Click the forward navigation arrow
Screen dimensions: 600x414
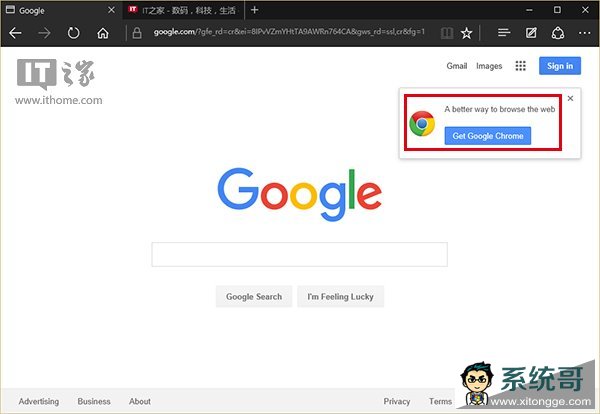(44, 33)
